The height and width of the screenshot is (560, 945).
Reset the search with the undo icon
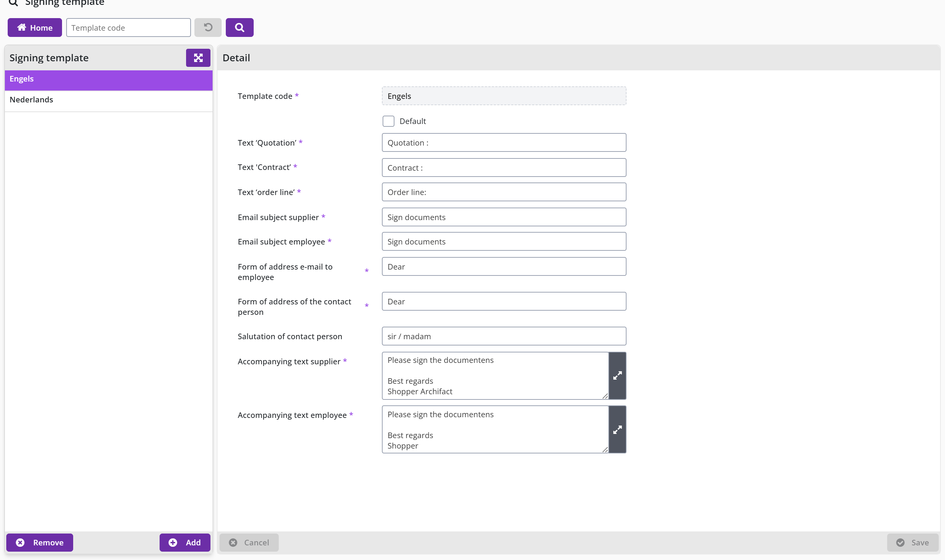pos(208,28)
